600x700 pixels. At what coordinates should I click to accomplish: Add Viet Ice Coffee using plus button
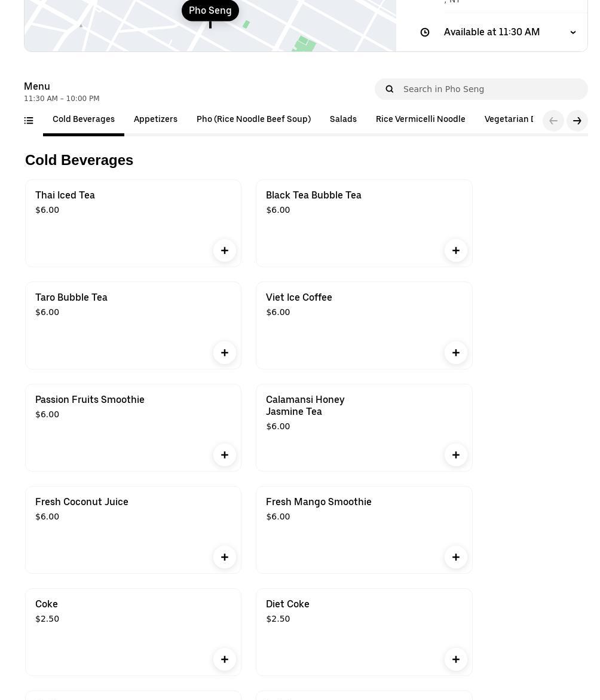(455, 353)
